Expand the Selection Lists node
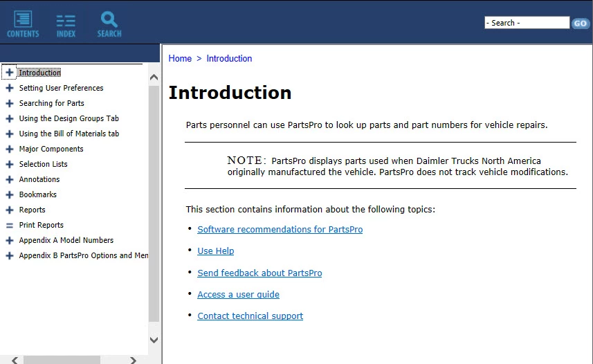Screen dimensions: 593x364 click(x=10, y=164)
